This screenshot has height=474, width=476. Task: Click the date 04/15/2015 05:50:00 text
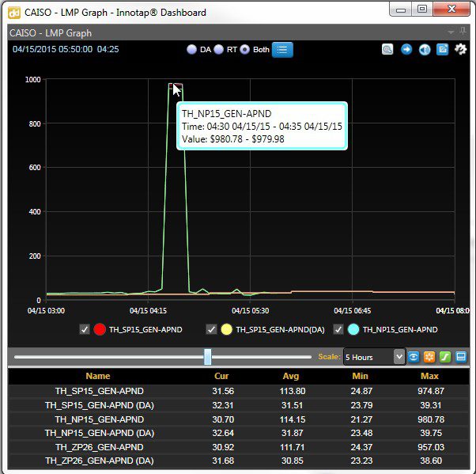coord(52,49)
